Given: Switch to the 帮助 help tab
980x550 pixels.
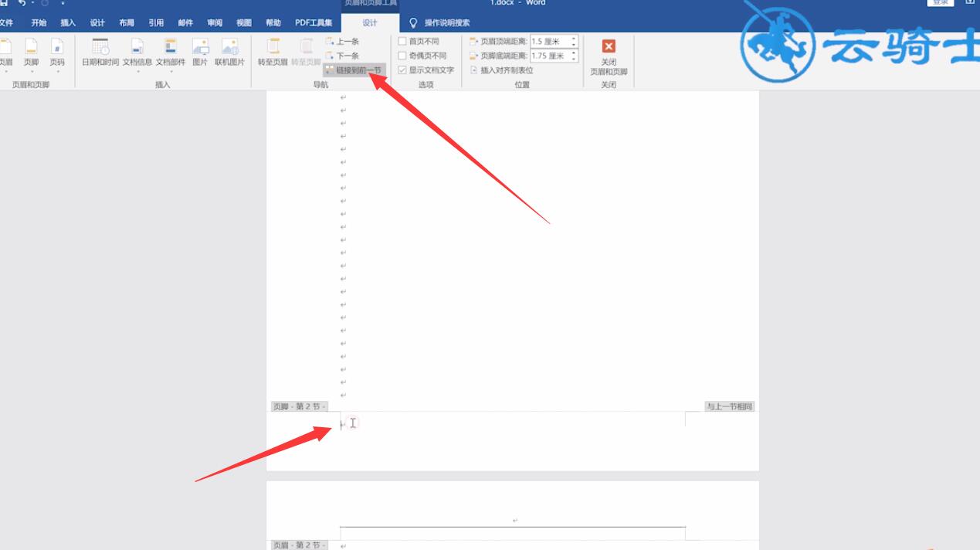Looking at the screenshot, I should click(x=273, y=23).
